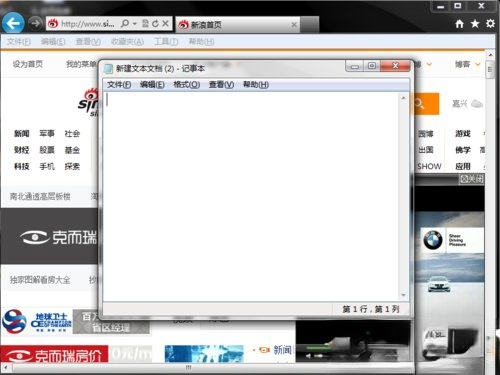The width and height of the screenshot is (500, 375).
Task: Click the red 克而瑞房价 banner
Action: click(54, 355)
